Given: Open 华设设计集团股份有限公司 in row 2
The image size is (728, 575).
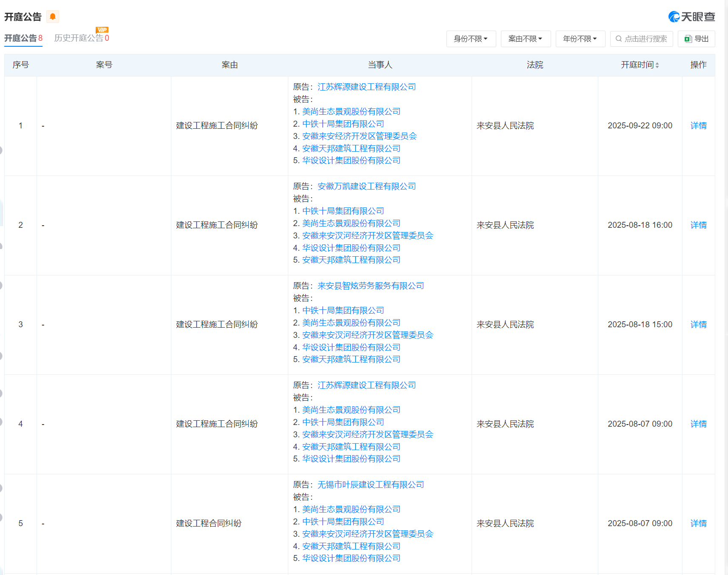Looking at the screenshot, I should pos(351,248).
